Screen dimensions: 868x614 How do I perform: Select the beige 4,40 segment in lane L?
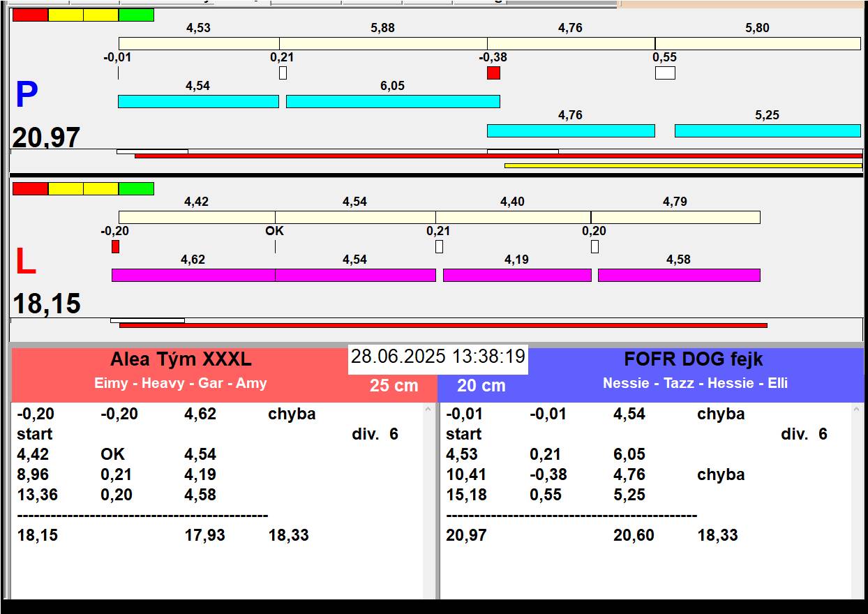[x=513, y=217]
